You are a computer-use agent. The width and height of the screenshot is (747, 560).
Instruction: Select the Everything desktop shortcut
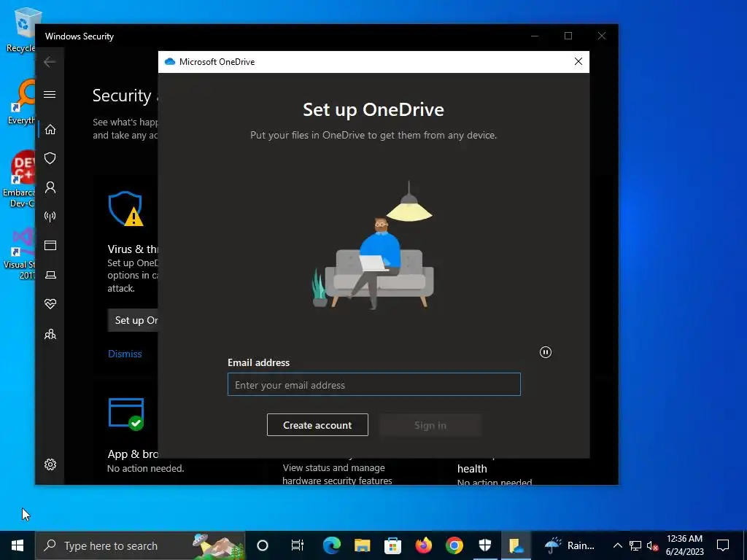coord(21,101)
